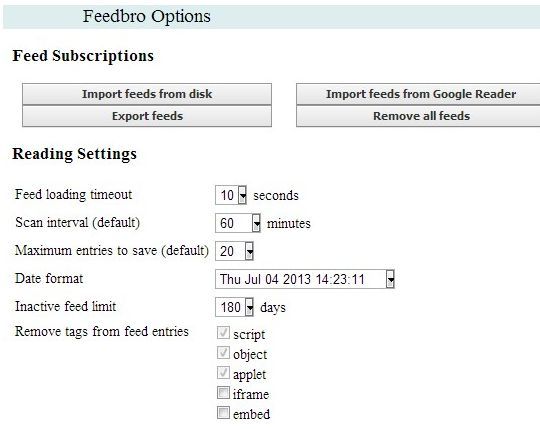Enable the embed tag checkbox
This screenshot has width=540, height=429.
[223, 412]
